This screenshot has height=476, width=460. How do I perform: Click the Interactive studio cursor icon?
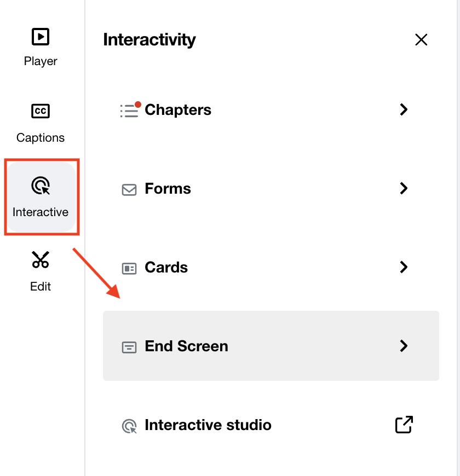tap(128, 425)
